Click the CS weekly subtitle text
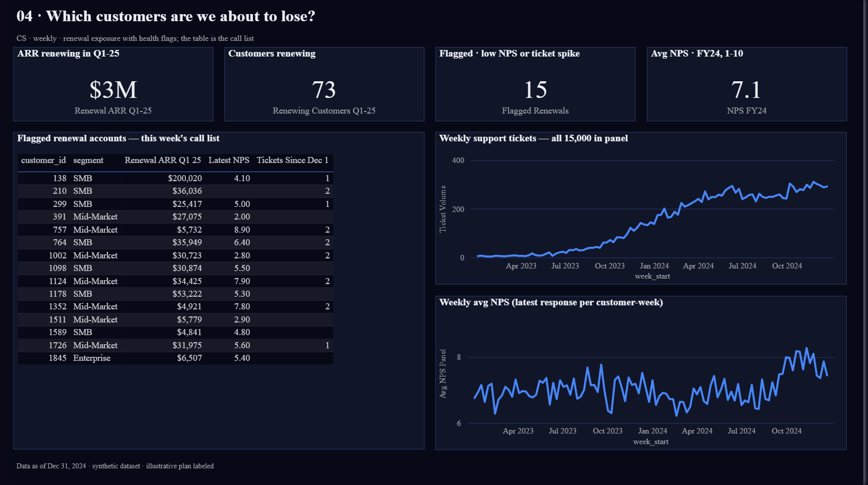The height and width of the screenshot is (485, 868). (x=135, y=38)
